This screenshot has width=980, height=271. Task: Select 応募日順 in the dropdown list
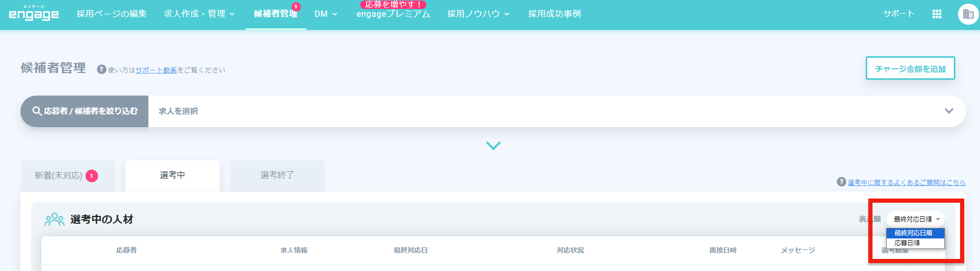[916, 243]
